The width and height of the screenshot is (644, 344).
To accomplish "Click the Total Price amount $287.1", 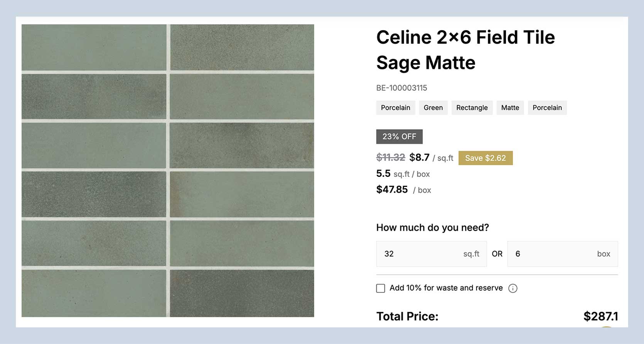I will (600, 317).
